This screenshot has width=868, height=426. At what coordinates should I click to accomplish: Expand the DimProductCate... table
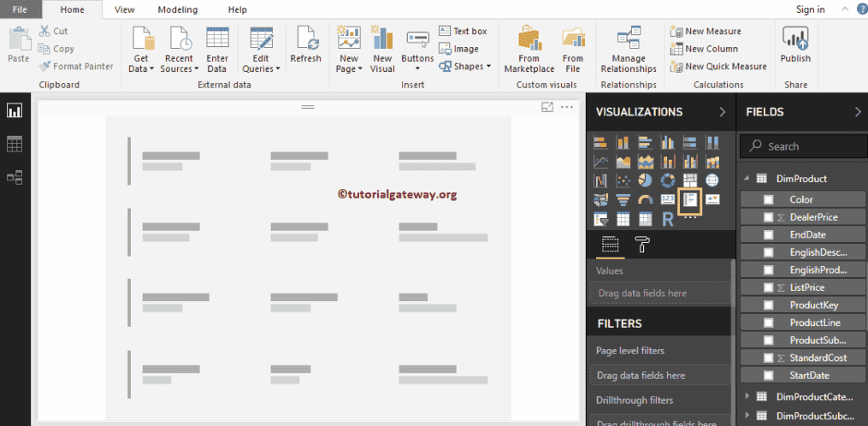pyautogui.click(x=747, y=397)
